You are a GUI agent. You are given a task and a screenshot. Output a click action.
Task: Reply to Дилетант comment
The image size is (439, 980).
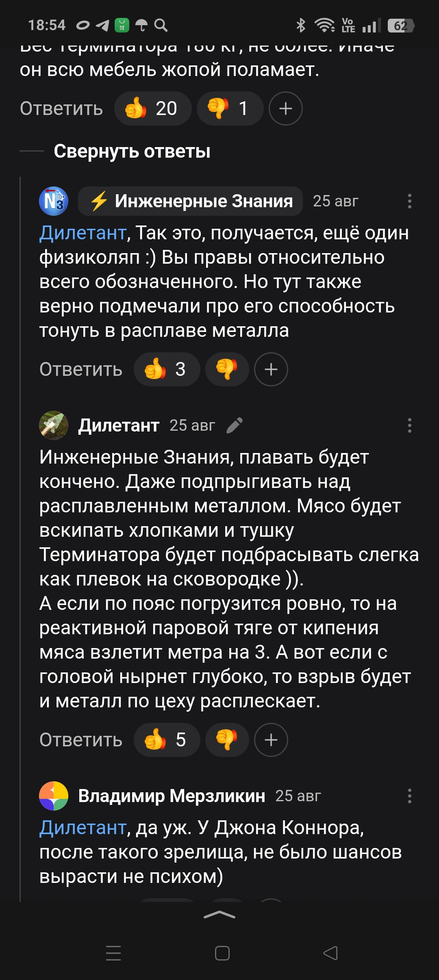pos(81,740)
